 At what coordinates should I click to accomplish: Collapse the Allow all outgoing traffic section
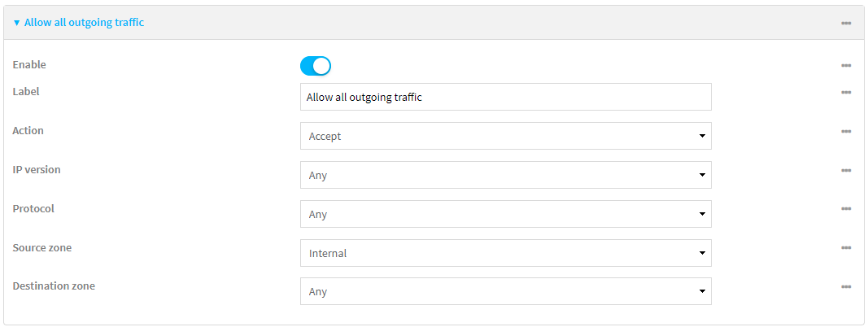coord(84,23)
